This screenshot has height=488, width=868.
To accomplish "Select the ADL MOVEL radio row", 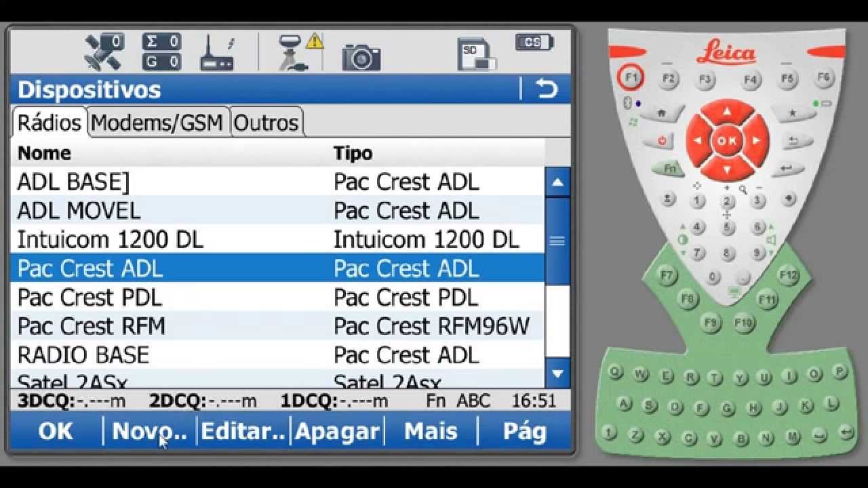I will tap(277, 211).
